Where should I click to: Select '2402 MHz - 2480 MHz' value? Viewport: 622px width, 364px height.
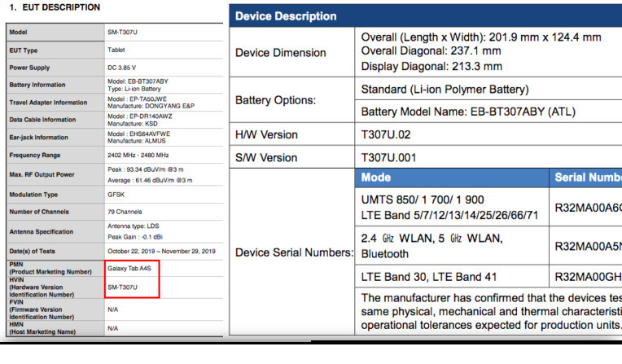point(138,156)
